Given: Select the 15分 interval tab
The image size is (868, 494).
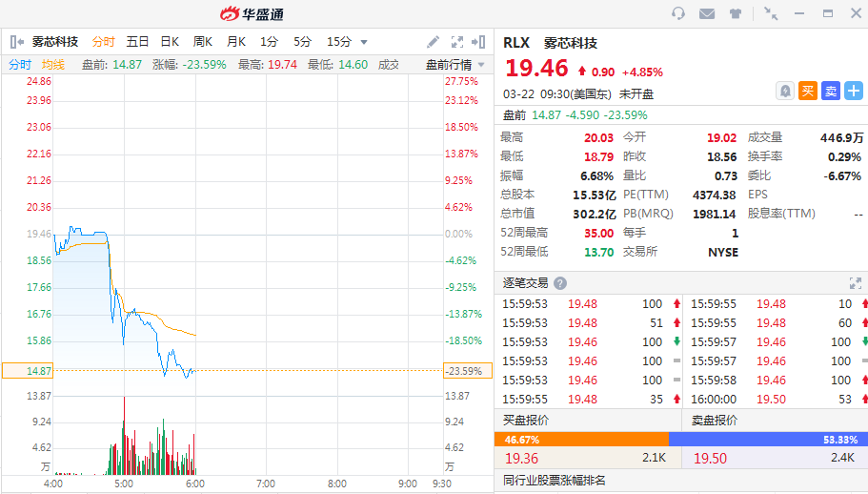Looking at the screenshot, I should click(339, 42).
